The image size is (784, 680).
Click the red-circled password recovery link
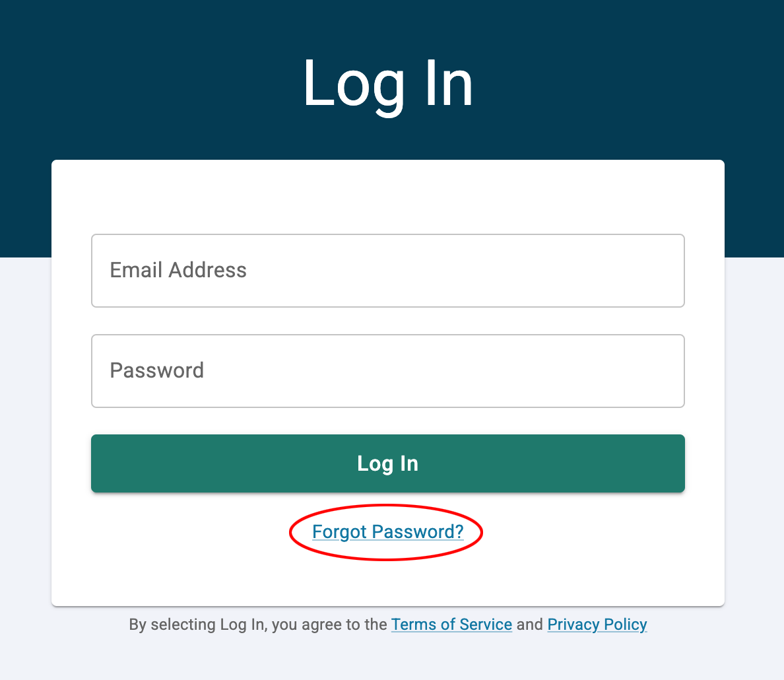387,531
